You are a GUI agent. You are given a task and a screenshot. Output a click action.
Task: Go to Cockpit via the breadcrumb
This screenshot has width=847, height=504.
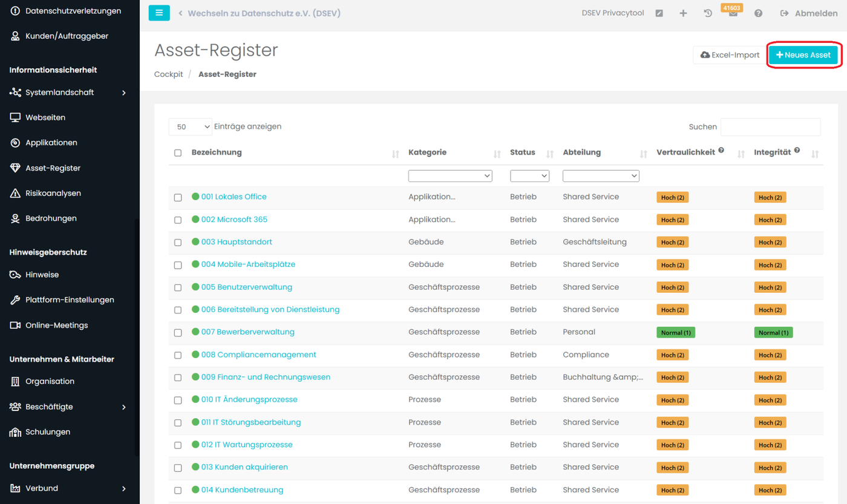169,74
